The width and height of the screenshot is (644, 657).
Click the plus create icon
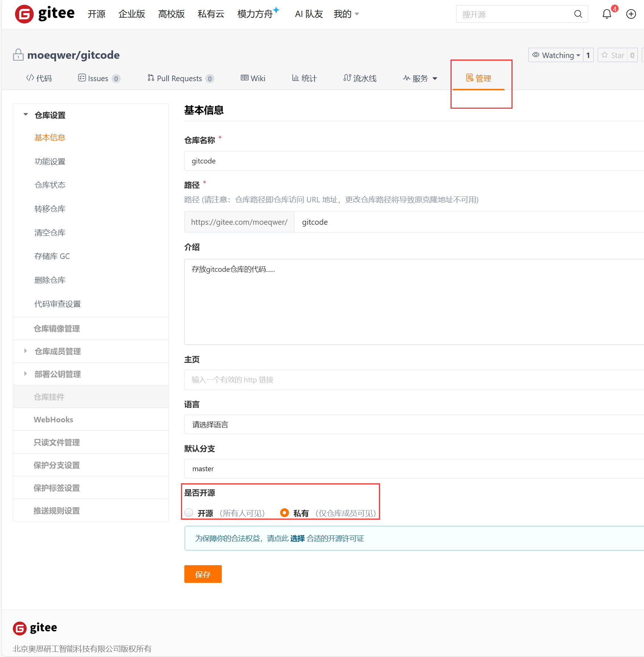tap(631, 14)
